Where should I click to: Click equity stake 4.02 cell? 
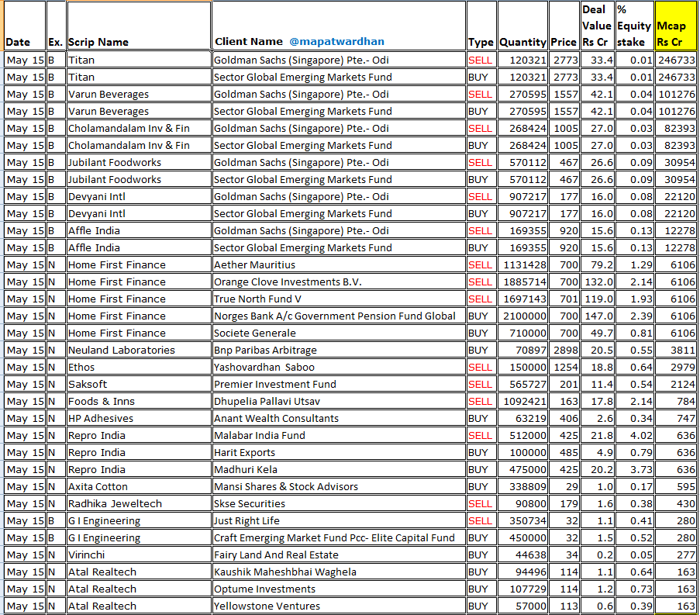[634, 435]
